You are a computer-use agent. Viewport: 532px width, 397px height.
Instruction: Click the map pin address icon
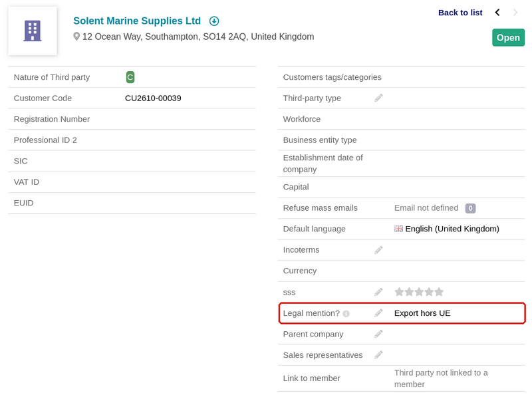76,37
